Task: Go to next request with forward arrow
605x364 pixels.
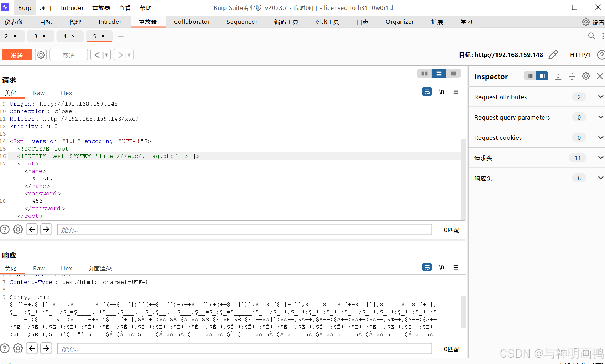Action: [120, 55]
